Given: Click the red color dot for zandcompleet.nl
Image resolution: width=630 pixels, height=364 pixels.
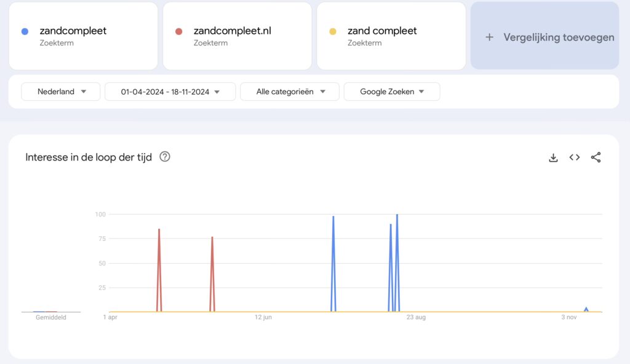Looking at the screenshot, I should (179, 31).
